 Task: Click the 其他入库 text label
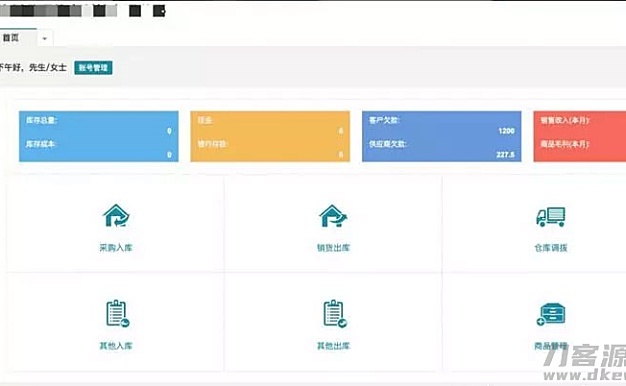coord(116,346)
